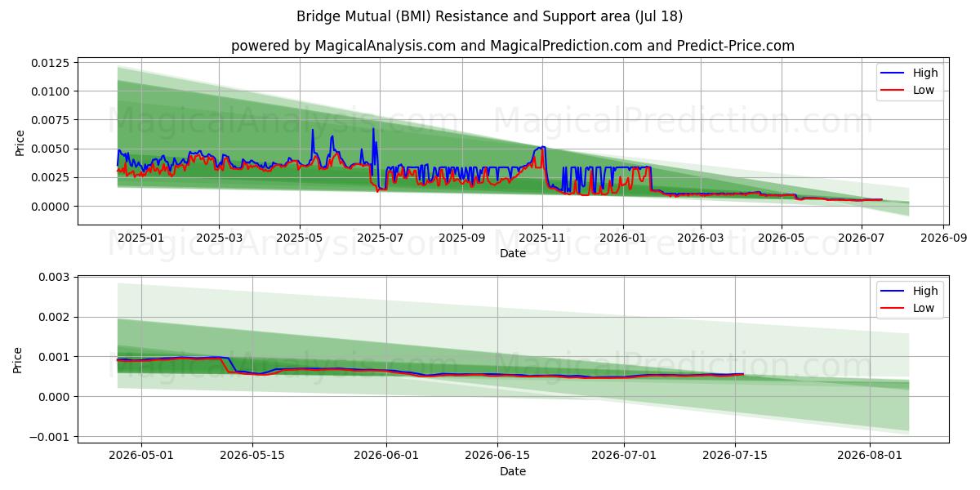Click the '2026-03' tick label on the top chart

[701, 238]
